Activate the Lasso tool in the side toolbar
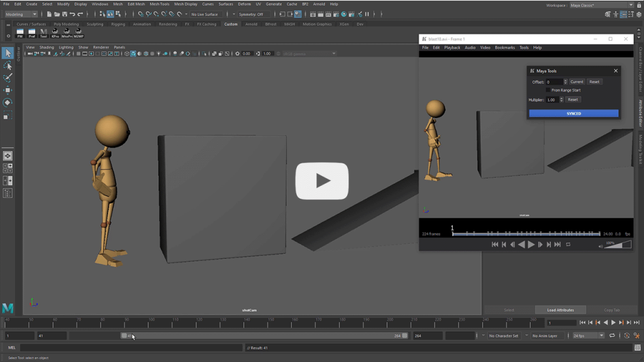Viewport: 644px width, 362px height. pyautogui.click(x=8, y=65)
